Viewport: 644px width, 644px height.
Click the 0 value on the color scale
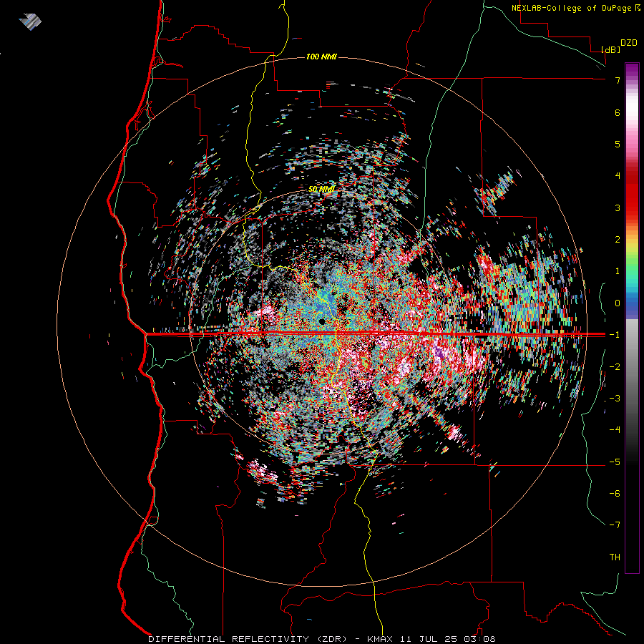tap(618, 303)
